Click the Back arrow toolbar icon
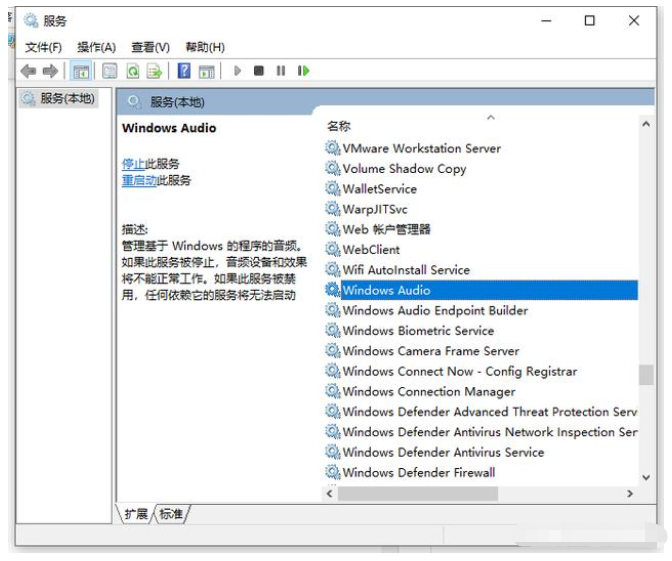 28,71
